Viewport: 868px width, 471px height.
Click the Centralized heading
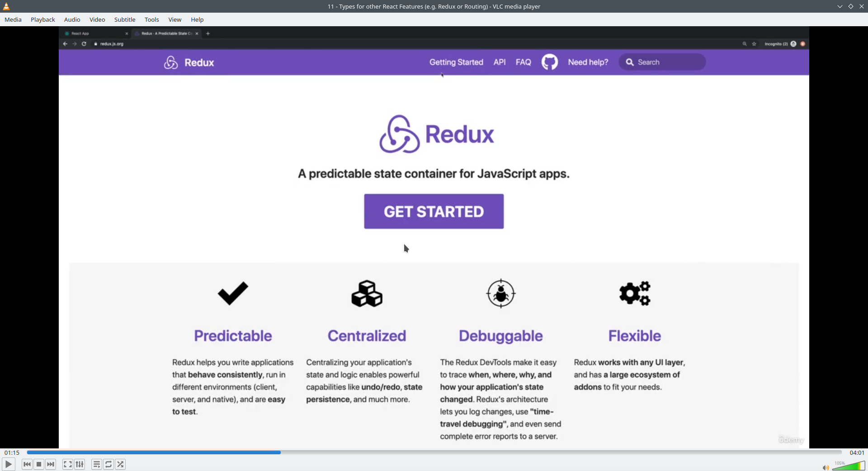point(367,336)
